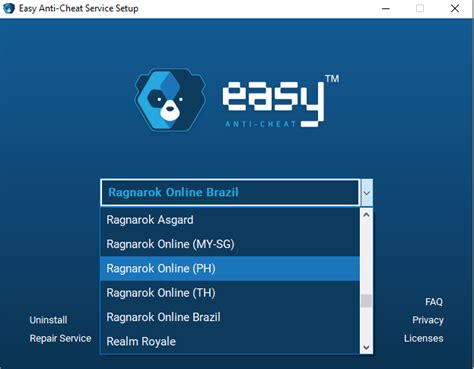Select Ragnarok Online (TH) in dropdown
Viewport: 474px width, 369px height.
(x=230, y=293)
